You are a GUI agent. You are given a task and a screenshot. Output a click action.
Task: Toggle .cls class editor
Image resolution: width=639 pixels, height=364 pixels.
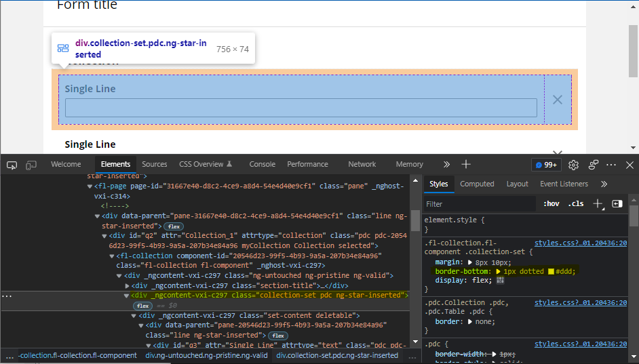point(576,204)
